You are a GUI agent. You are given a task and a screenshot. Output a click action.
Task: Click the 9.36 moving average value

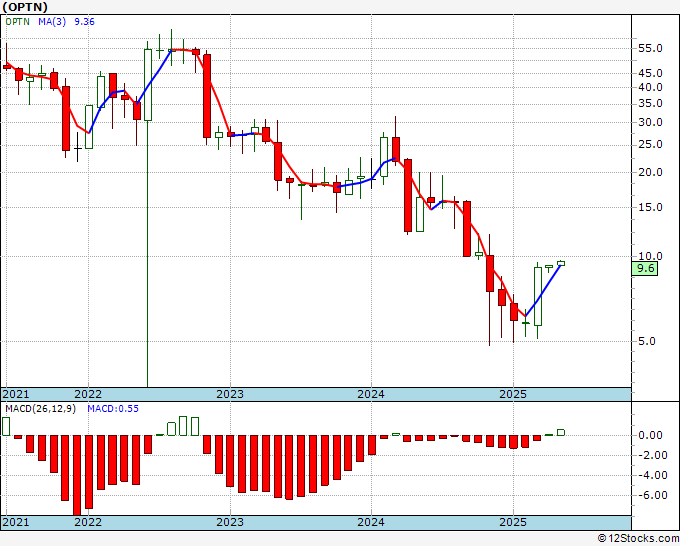click(x=84, y=22)
